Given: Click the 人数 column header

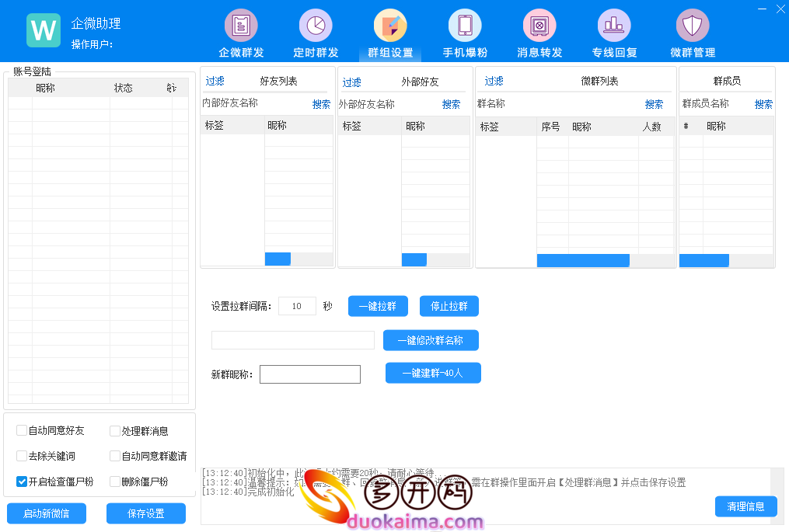Looking at the screenshot, I should [651, 127].
